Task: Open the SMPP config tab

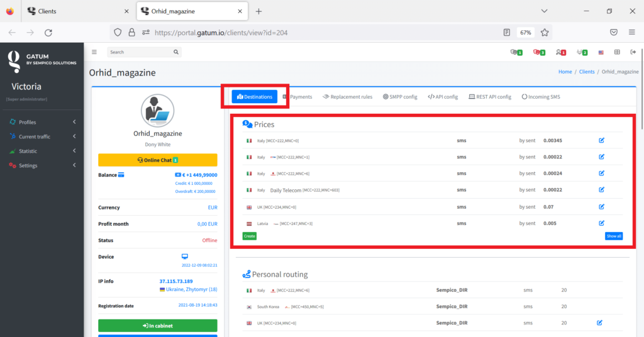Action: (x=400, y=97)
